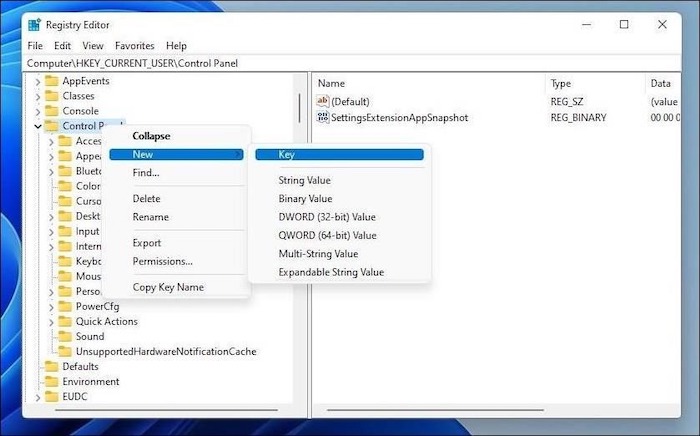Minimize the Registry Editor window
This screenshot has width=700, height=436.
587,25
